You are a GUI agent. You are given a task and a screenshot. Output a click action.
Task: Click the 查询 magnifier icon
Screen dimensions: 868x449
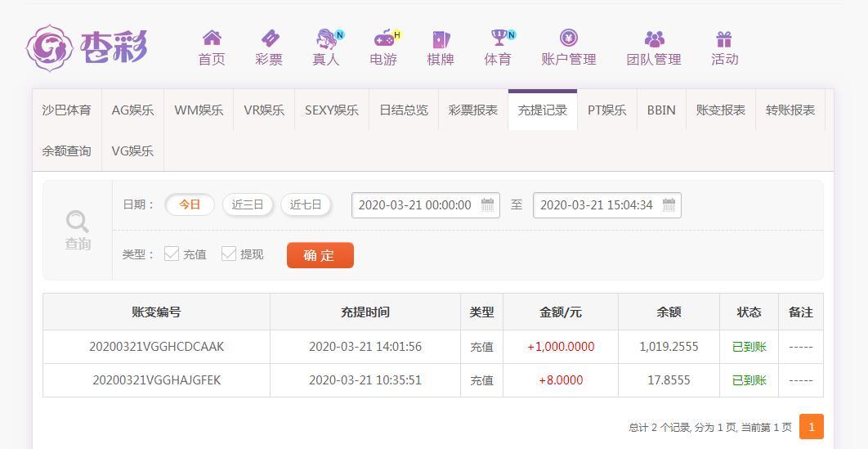78,222
